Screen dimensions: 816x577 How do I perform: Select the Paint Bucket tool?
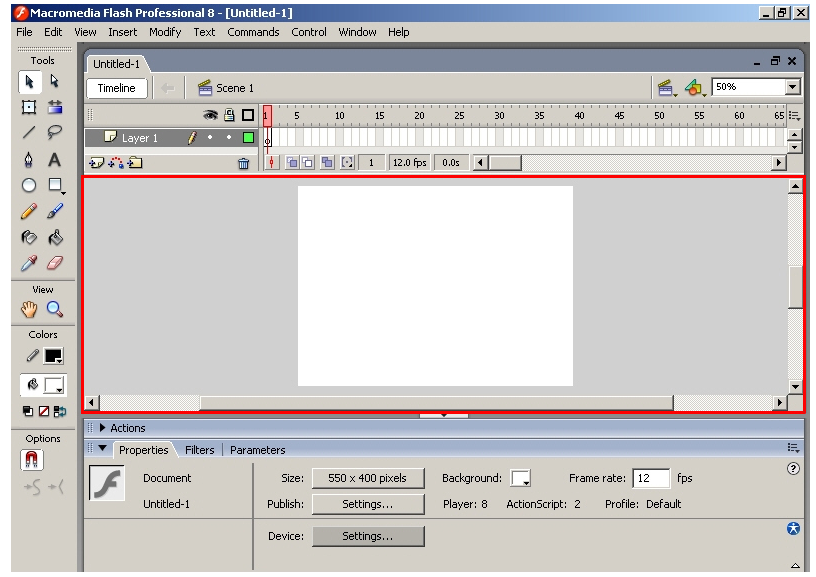pyautogui.click(x=55, y=238)
